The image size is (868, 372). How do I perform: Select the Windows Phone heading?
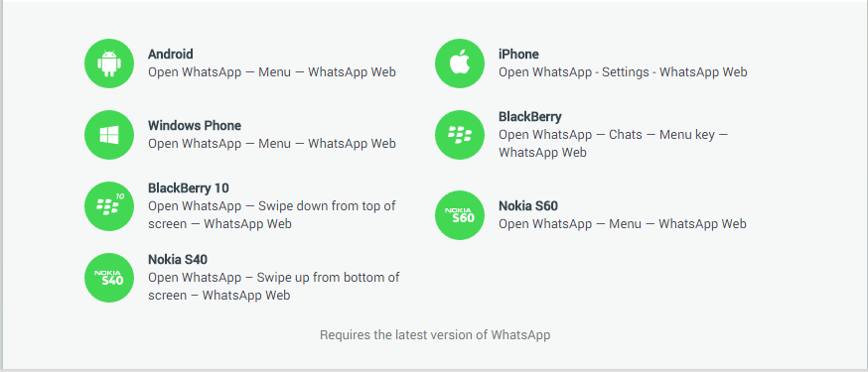tap(195, 125)
